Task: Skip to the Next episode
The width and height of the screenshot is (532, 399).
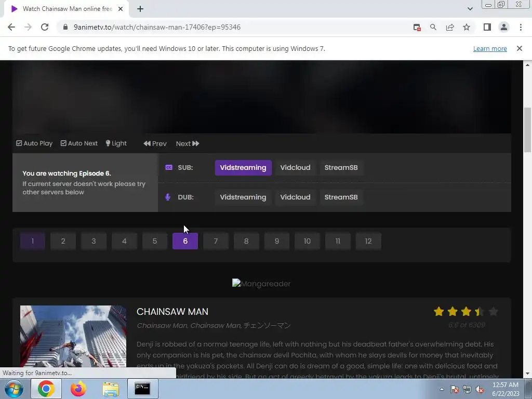Action: click(x=187, y=143)
